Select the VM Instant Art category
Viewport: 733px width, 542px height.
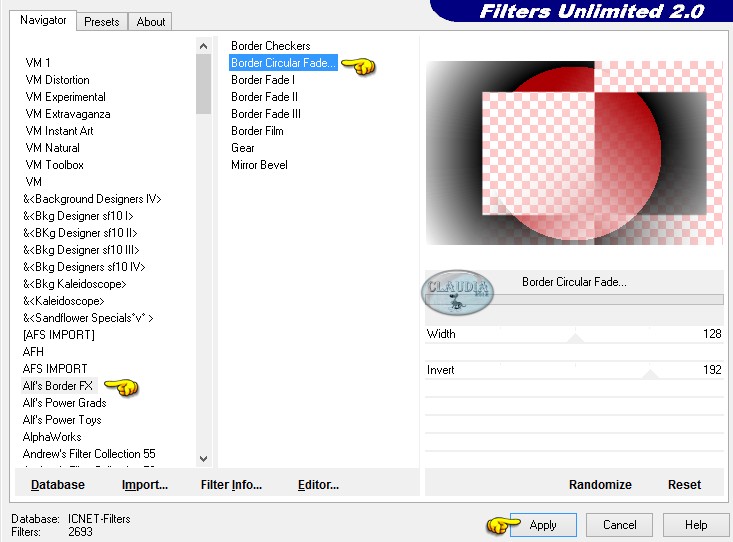pos(59,131)
